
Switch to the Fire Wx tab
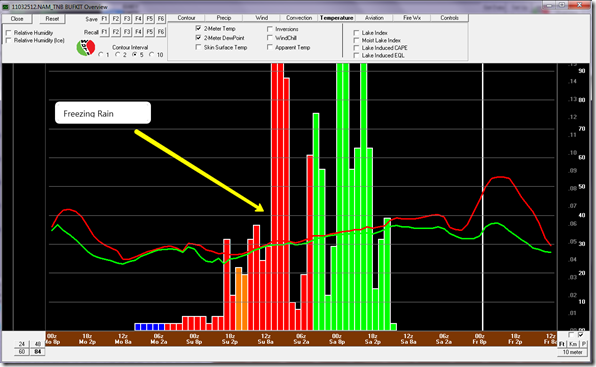(412, 18)
